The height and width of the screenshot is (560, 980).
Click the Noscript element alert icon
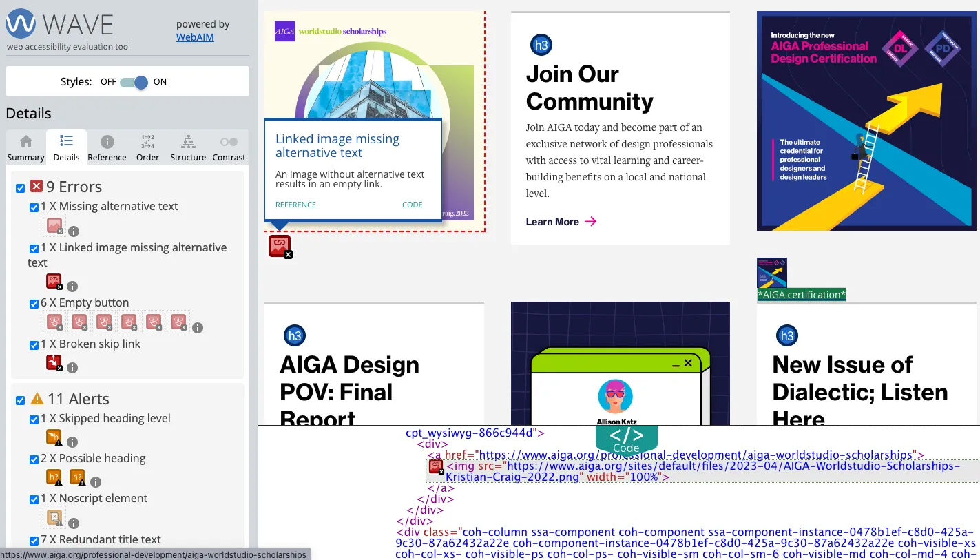pyautogui.click(x=54, y=517)
